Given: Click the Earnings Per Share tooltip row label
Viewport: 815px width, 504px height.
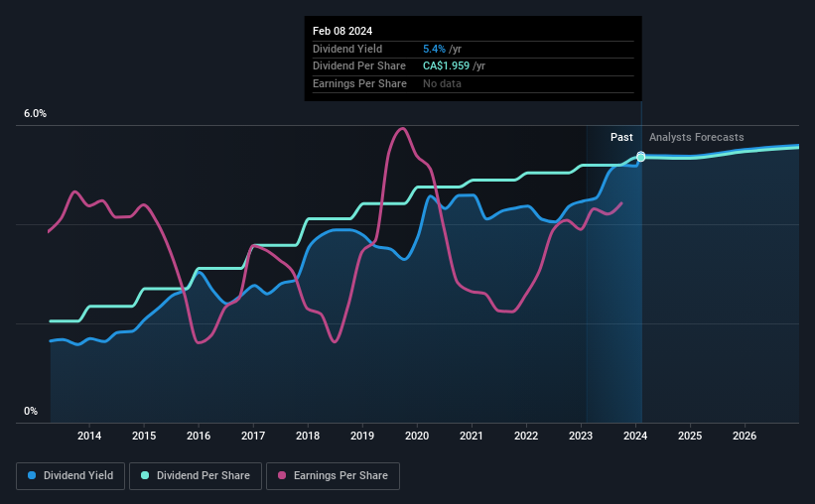Looking at the screenshot, I should click(359, 83).
